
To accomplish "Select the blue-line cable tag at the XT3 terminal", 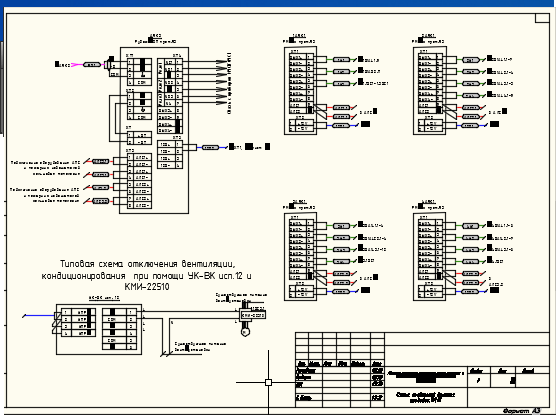I will coord(210,147).
